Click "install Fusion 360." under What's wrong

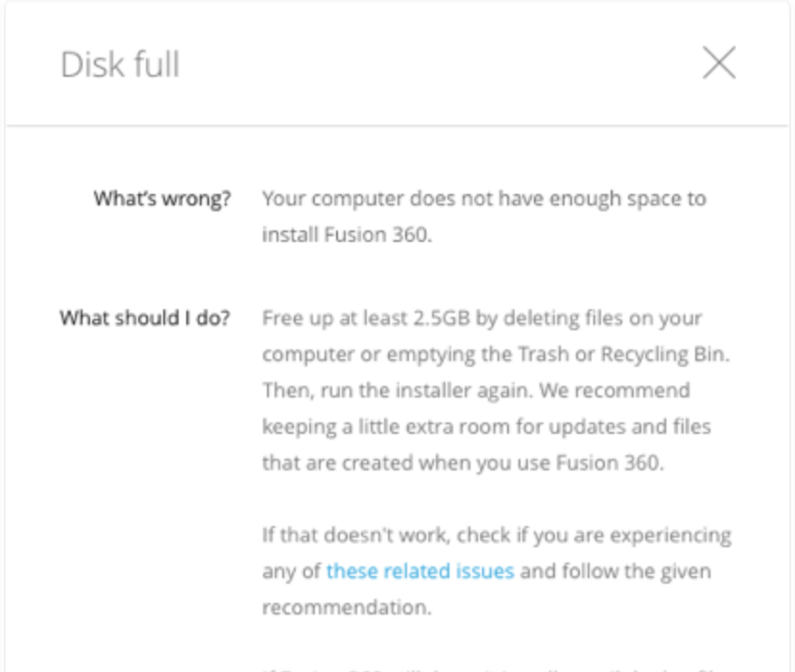[x=347, y=234]
